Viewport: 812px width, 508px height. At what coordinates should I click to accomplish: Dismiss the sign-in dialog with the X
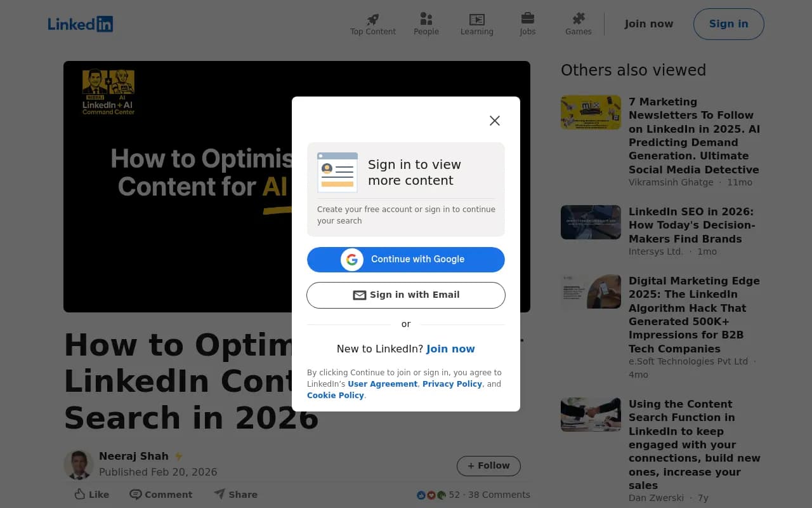point(495,120)
